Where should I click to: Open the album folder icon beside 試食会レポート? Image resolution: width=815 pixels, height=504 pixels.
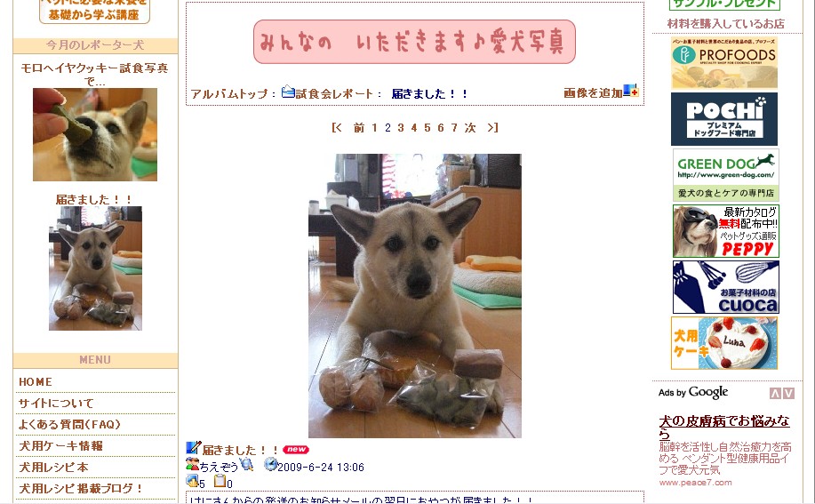288,92
